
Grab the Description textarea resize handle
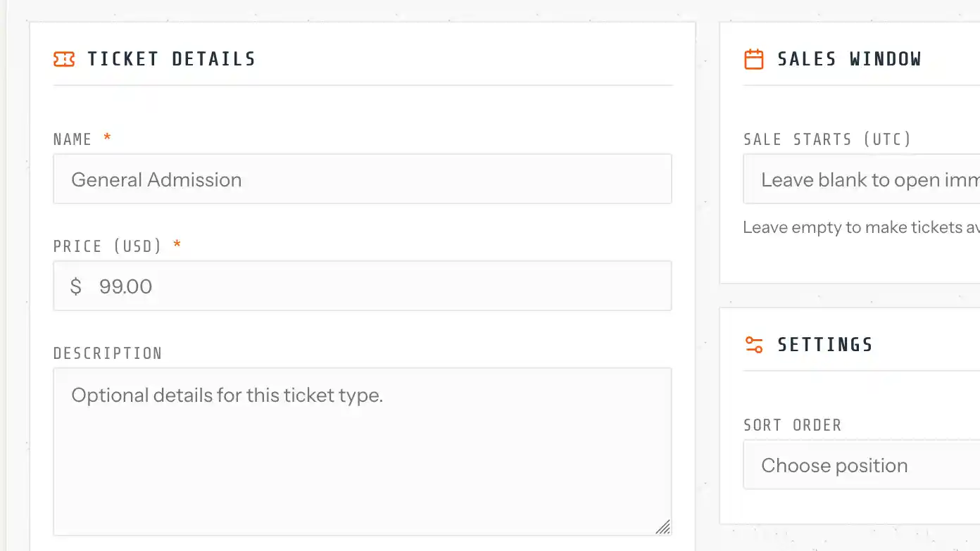point(663,527)
